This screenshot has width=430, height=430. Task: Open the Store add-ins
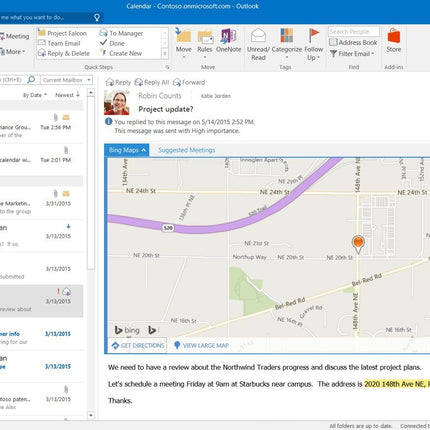coord(394,41)
